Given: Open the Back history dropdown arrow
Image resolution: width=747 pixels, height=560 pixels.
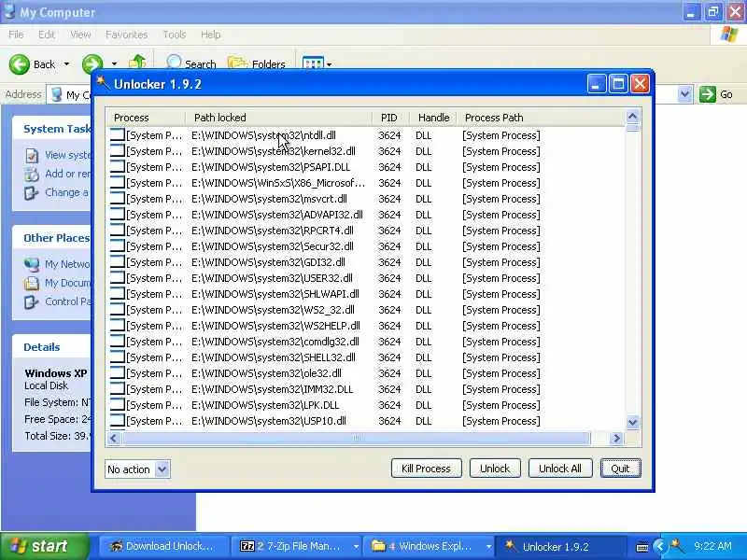Looking at the screenshot, I should tap(66, 63).
